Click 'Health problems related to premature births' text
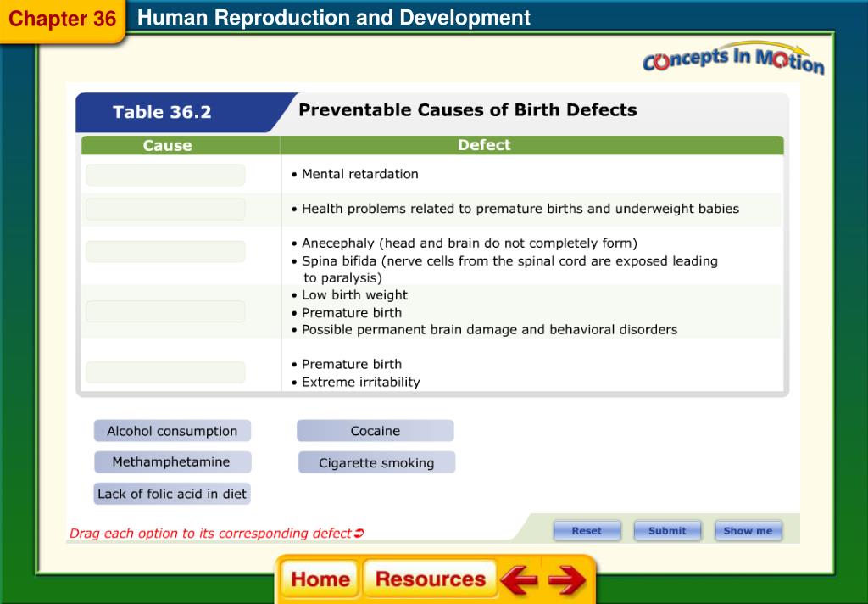868x604 pixels. (520, 209)
